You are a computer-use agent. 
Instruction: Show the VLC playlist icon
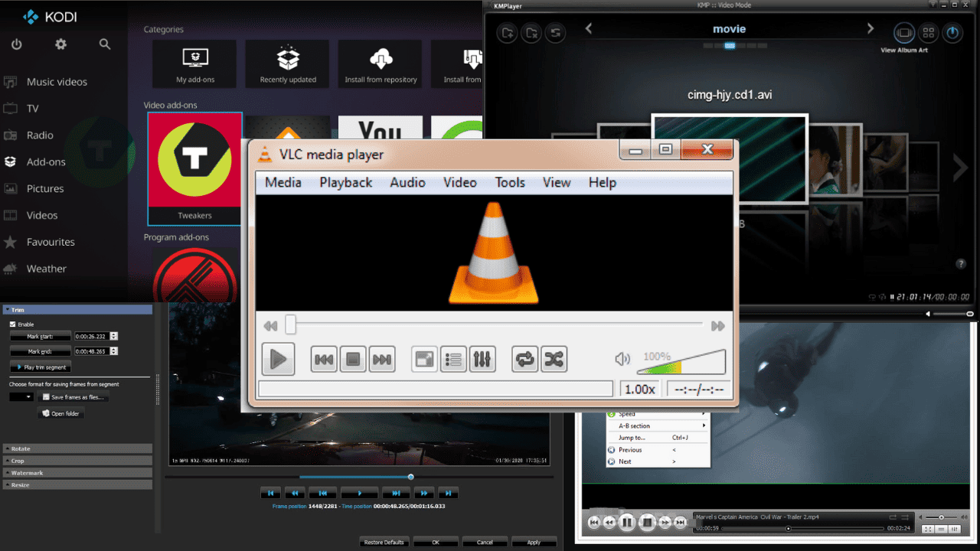point(454,359)
